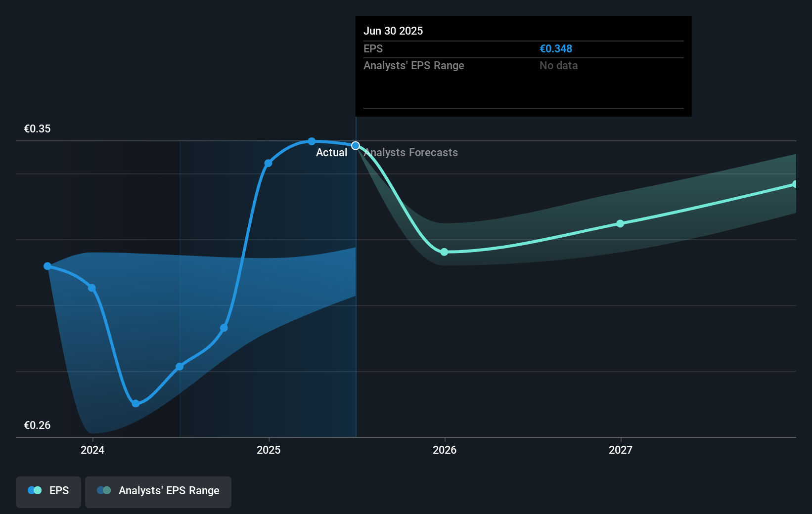Image resolution: width=812 pixels, height=514 pixels.
Task: Click the €0.35 y-axis label
Action: [38, 129]
